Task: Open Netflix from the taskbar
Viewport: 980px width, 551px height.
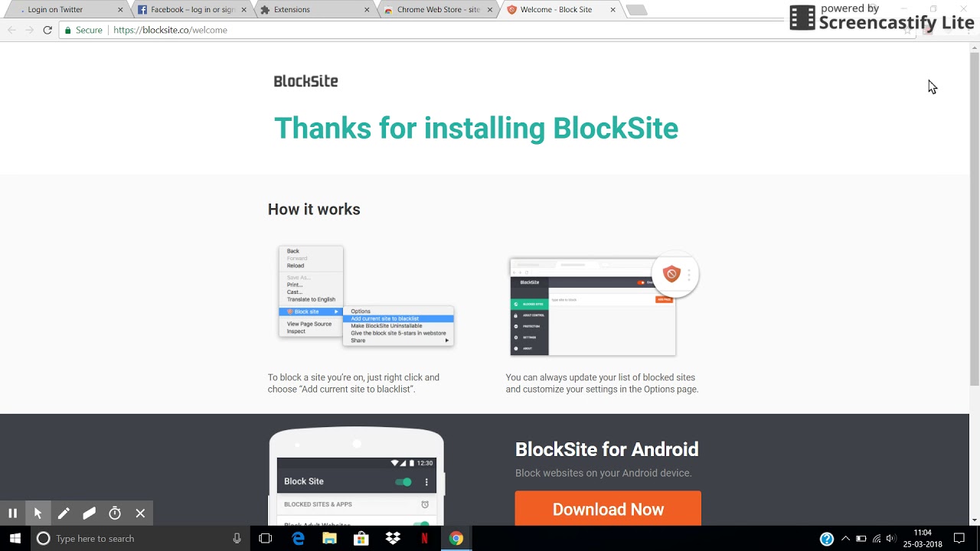Action: coord(424,539)
